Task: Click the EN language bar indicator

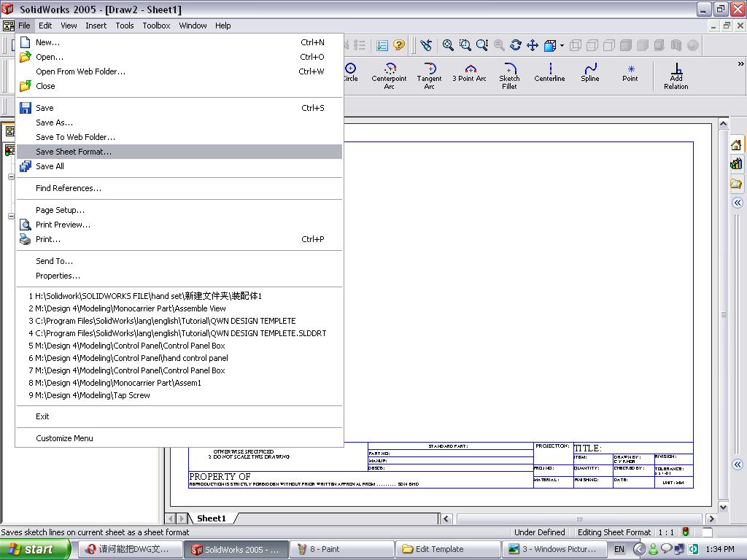Action: pos(619,550)
